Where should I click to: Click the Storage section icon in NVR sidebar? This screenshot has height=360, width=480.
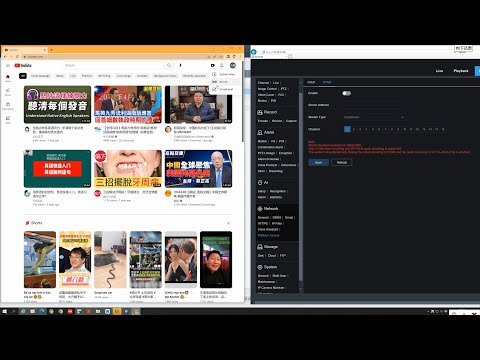click(260, 247)
